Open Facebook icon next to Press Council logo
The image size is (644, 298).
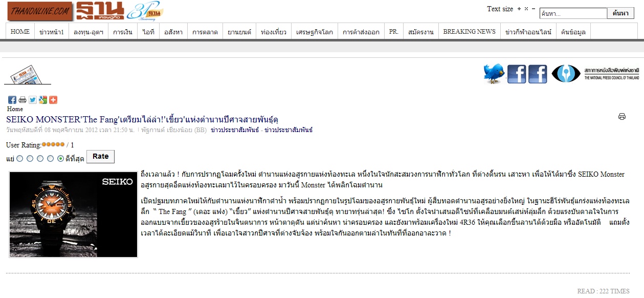pyautogui.click(x=538, y=74)
